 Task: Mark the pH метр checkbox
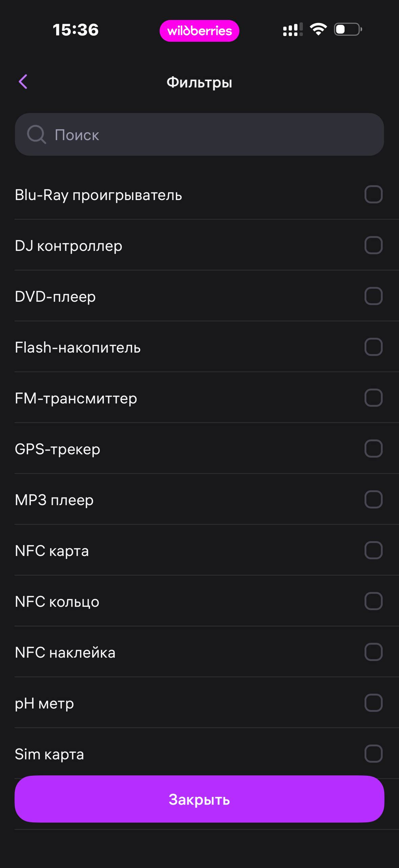374,703
